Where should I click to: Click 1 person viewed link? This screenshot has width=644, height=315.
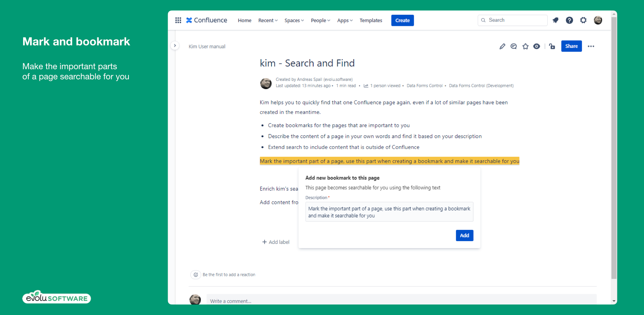click(385, 86)
